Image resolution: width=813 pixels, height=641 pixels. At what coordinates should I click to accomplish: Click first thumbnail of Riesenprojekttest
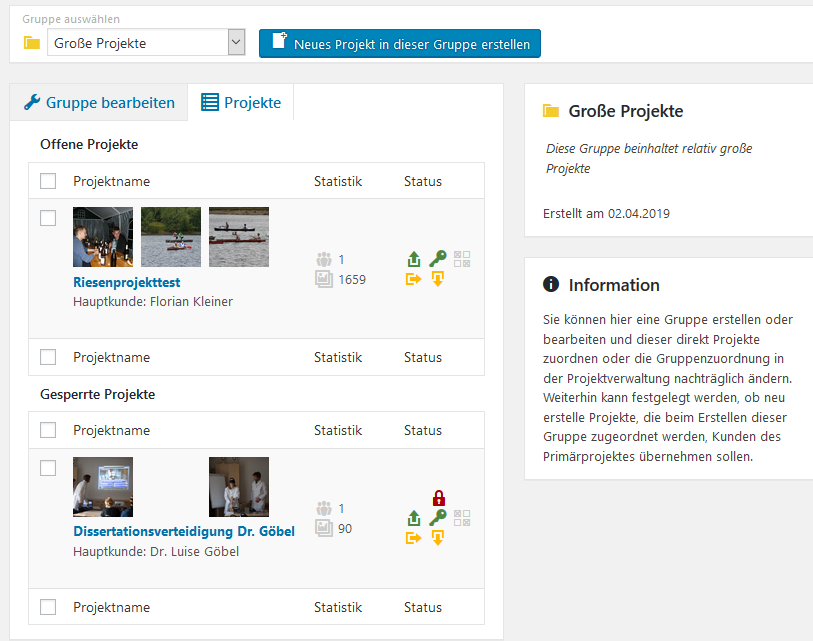pyautogui.click(x=103, y=237)
